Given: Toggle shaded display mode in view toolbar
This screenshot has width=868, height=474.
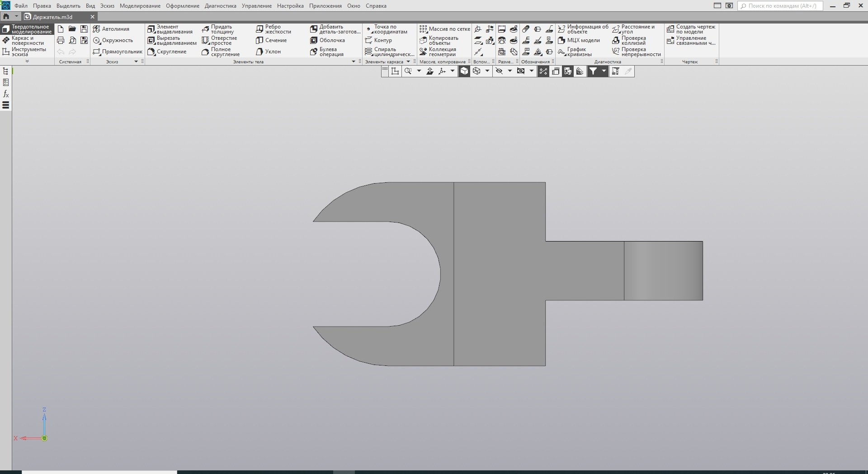Looking at the screenshot, I should [464, 71].
